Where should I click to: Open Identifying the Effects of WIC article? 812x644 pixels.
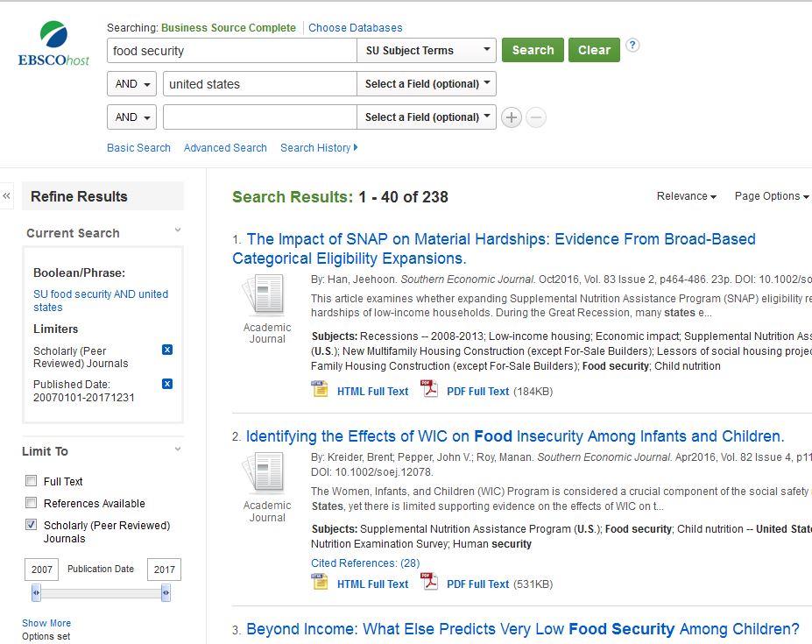(x=515, y=436)
